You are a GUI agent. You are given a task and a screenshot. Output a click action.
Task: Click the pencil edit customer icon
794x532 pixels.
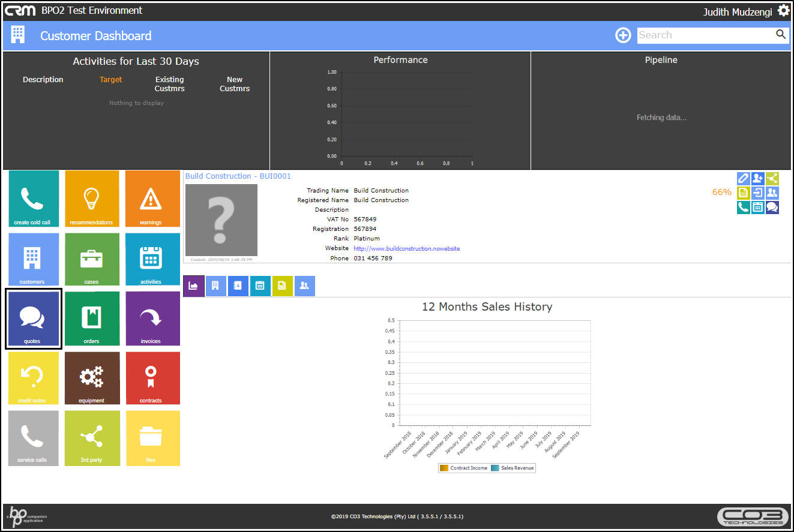point(743,178)
